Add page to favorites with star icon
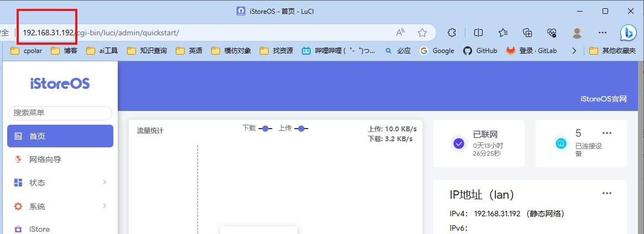 click(x=422, y=33)
